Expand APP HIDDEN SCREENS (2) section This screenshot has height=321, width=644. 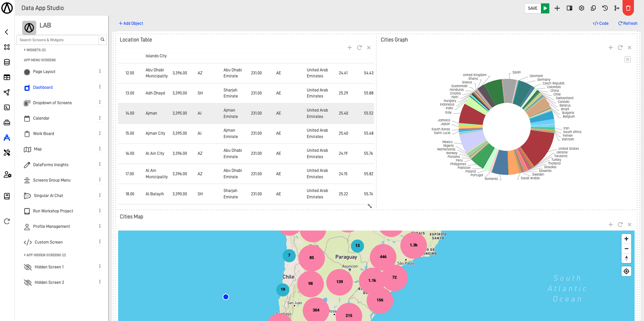[45, 255]
